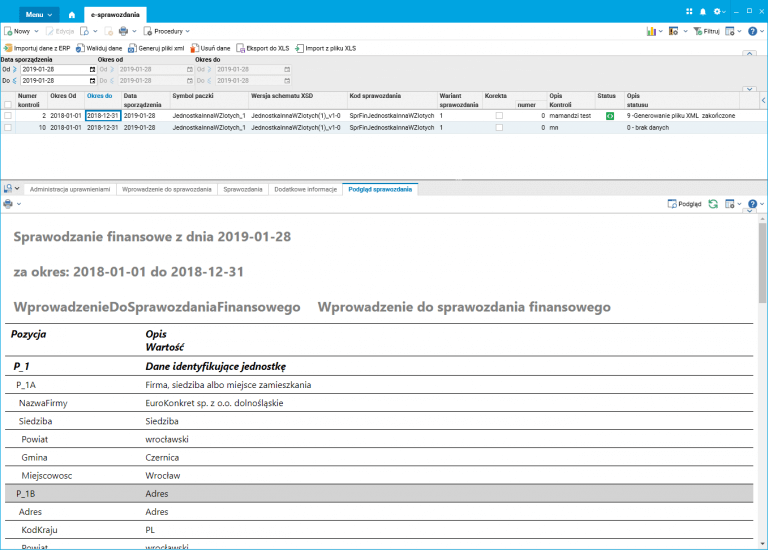
Task: Click the Filtruj funnel icon
Action: click(x=698, y=31)
